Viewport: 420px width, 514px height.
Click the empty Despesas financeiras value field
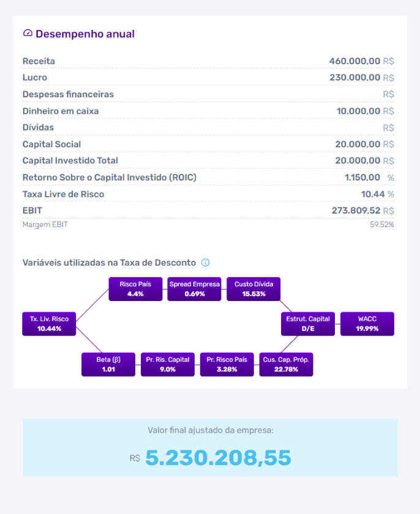tap(348, 94)
